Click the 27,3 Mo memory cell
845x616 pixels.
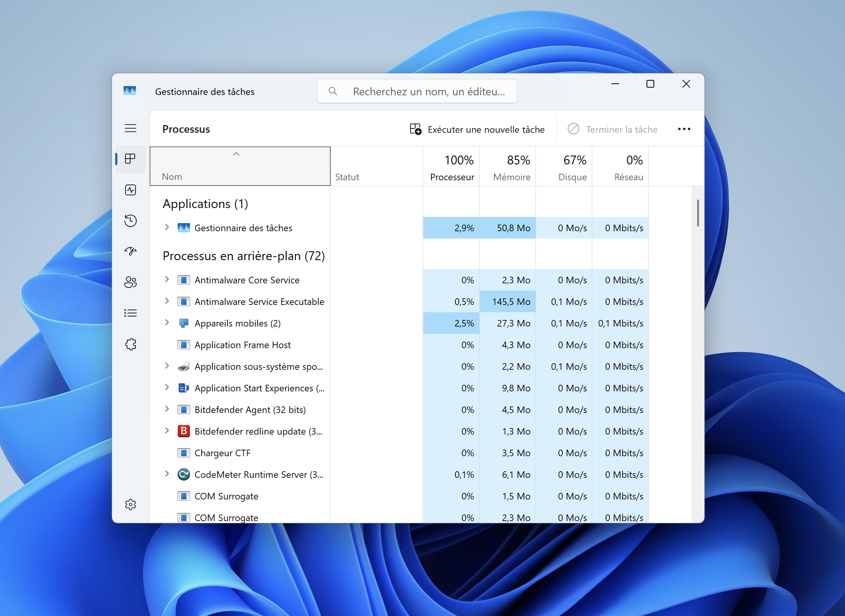[x=507, y=323]
